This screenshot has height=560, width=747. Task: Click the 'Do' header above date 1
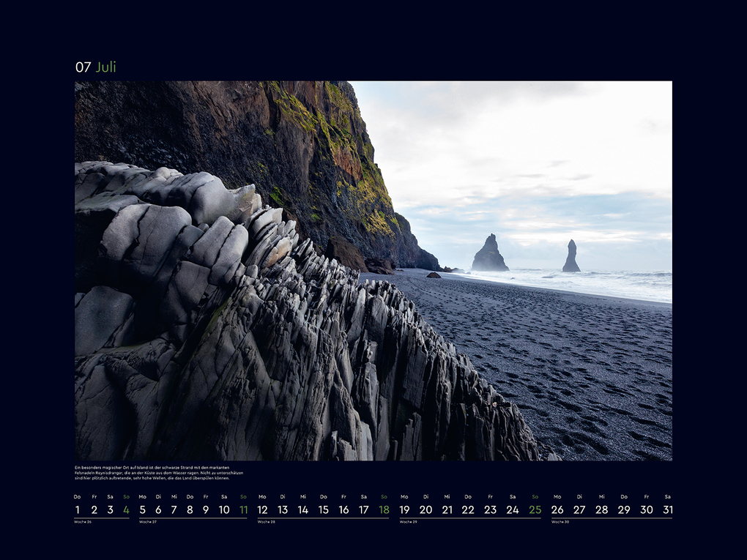tap(76, 496)
